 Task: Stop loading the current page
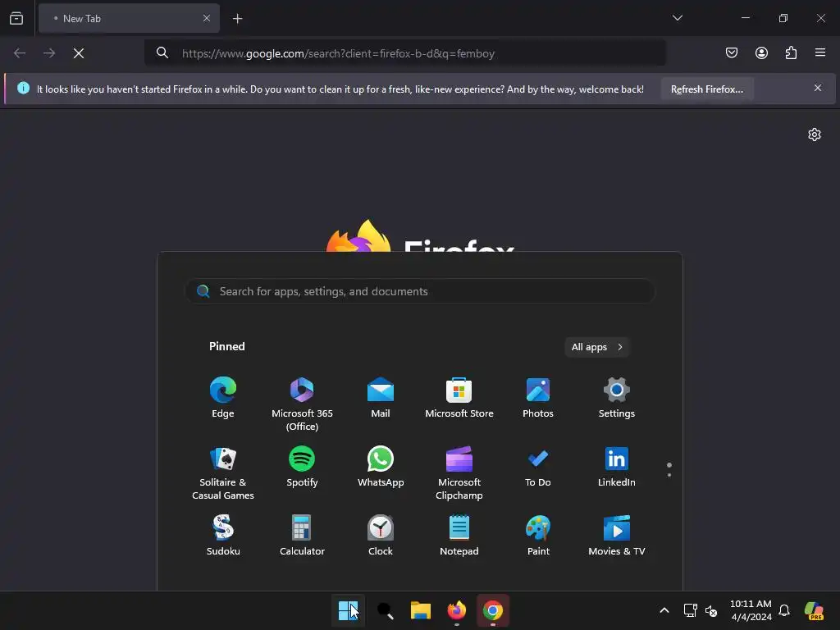(79, 53)
